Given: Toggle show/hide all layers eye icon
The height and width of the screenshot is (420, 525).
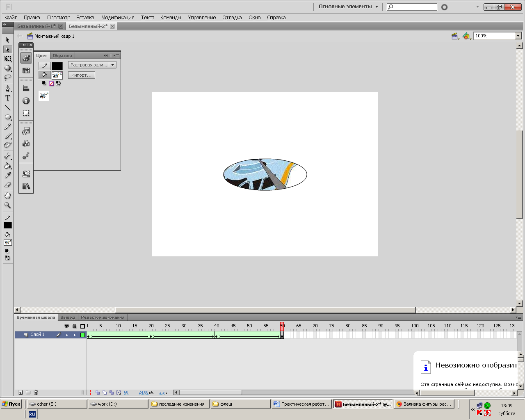Looking at the screenshot, I should [x=67, y=326].
